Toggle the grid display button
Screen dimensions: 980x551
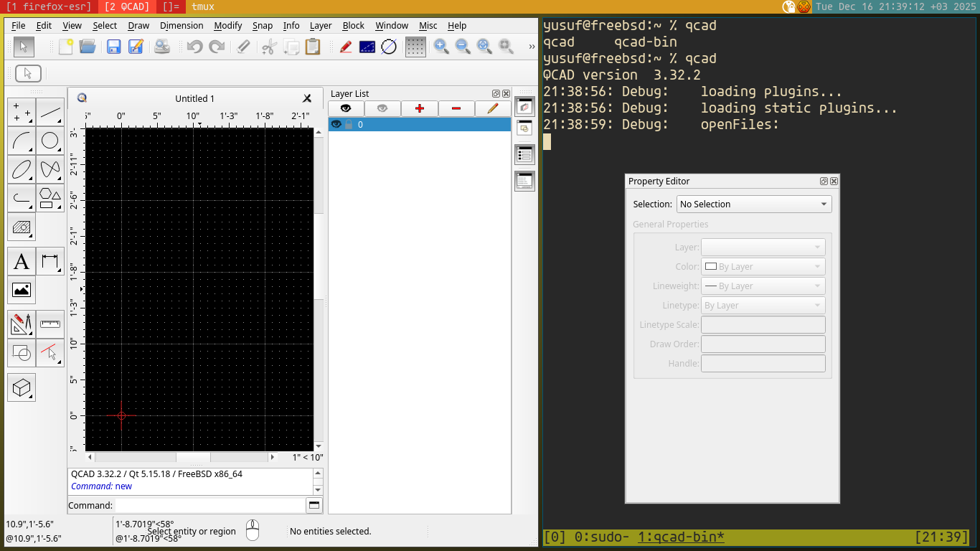(x=415, y=47)
